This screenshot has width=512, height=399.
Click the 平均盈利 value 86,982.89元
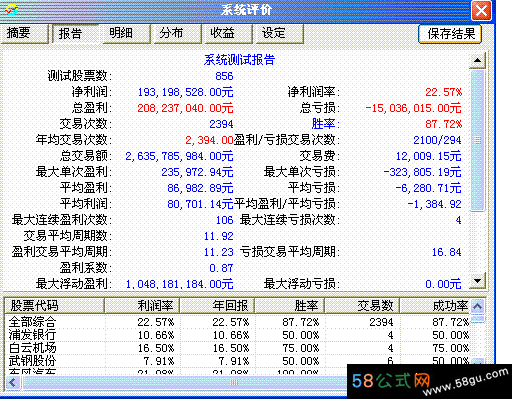(x=200, y=188)
